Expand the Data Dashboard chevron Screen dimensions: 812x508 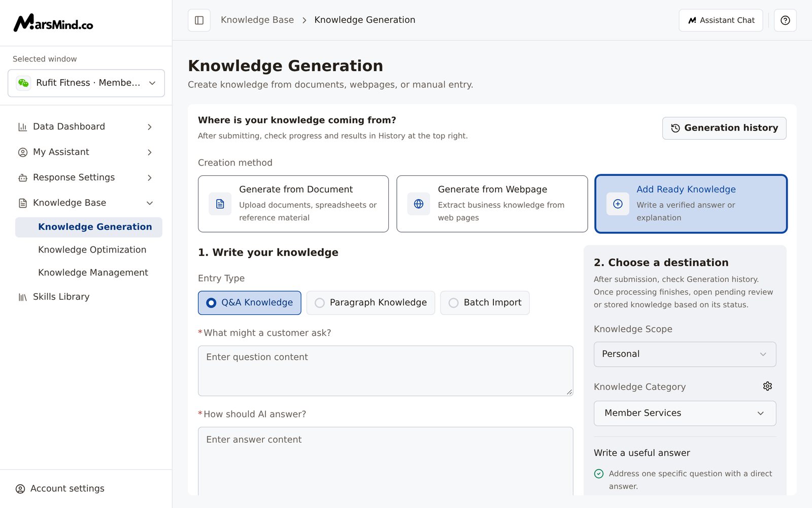point(150,127)
